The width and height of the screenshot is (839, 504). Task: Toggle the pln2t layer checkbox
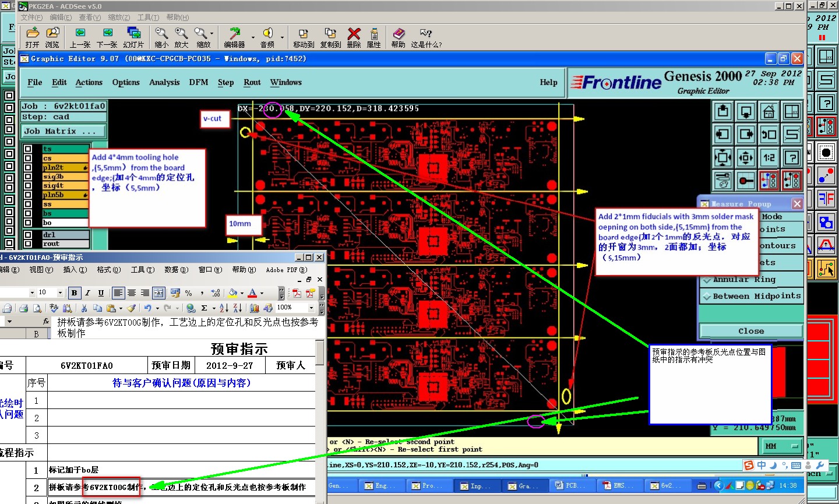point(28,167)
